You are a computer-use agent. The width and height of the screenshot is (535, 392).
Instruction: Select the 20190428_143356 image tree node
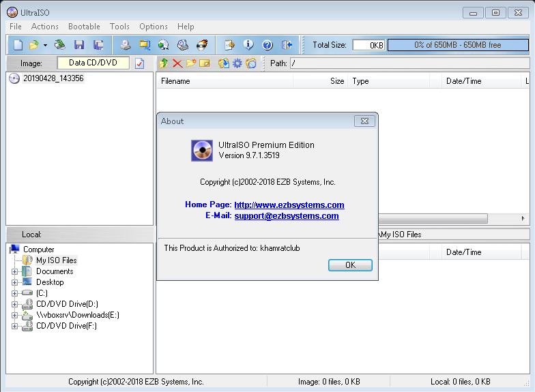[x=53, y=78]
